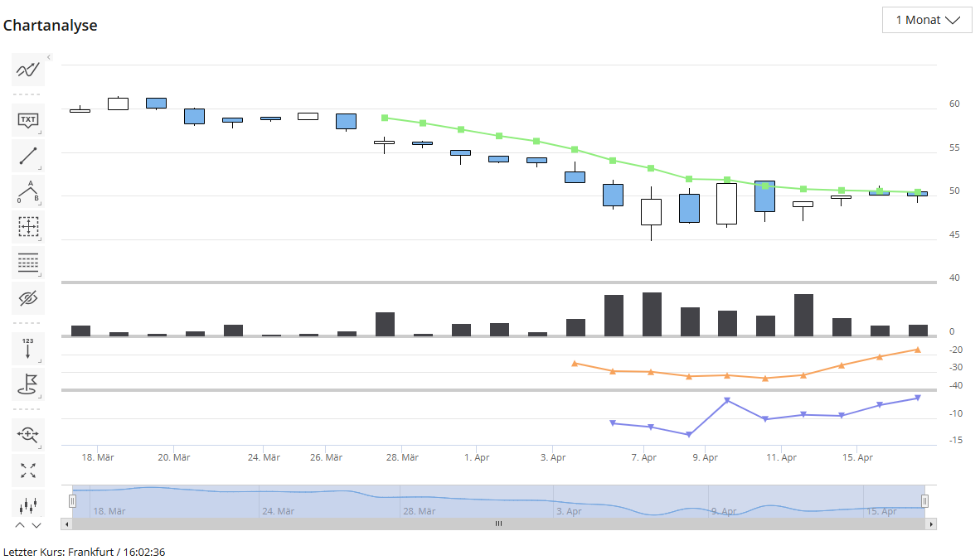980x560 pixels.
Task: Open the 1 Monat time range dropdown
Action: point(926,20)
